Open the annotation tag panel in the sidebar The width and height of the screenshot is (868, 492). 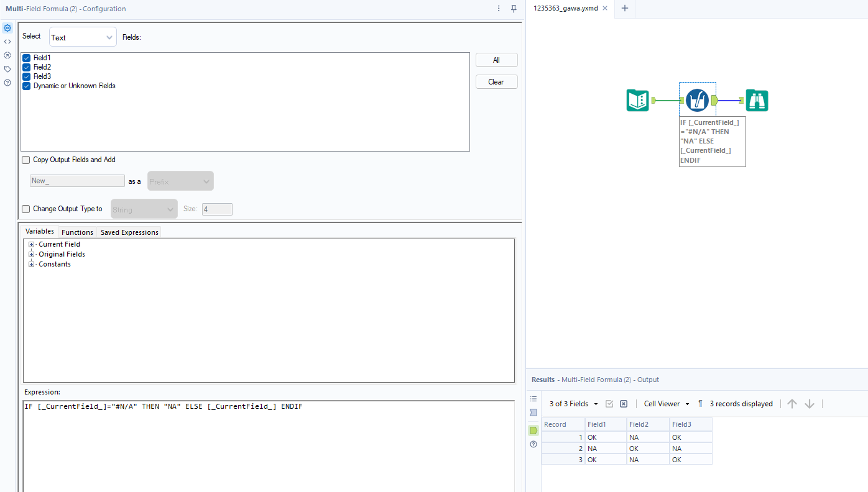[7, 68]
